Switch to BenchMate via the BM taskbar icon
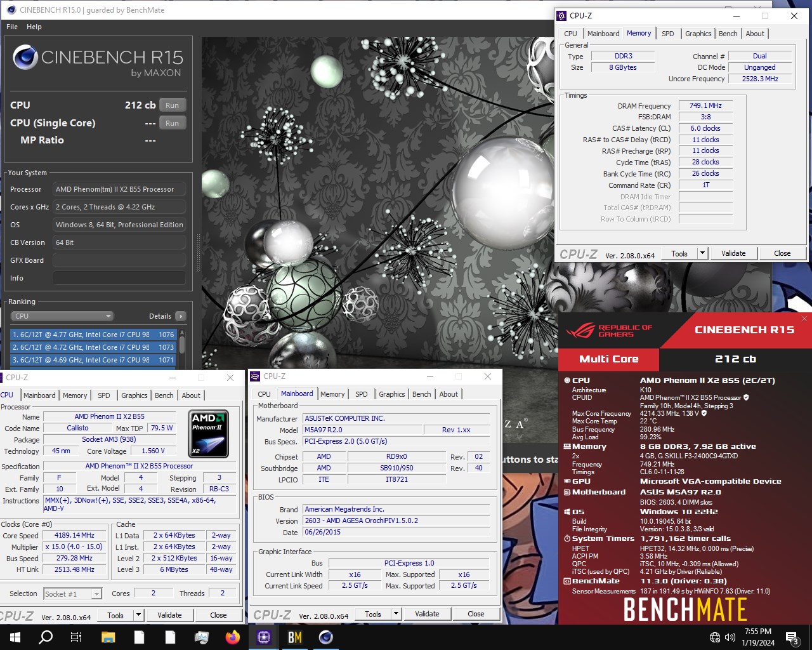Viewport: 812px width, 650px height. [295, 637]
